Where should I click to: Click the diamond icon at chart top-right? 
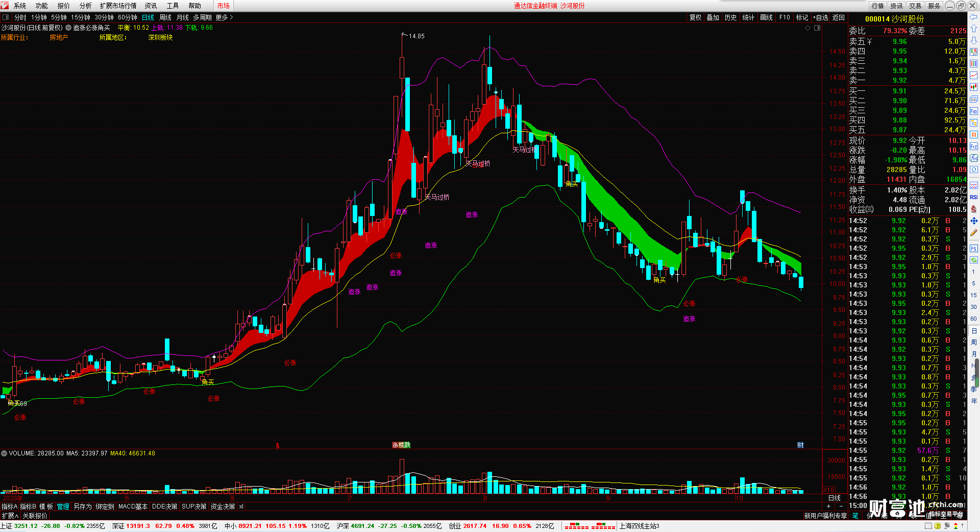(x=807, y=28)
